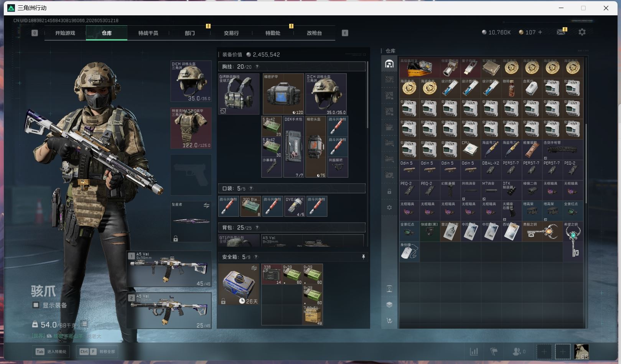Image resolution: width=621 pixels, height=364 pixels.
Task: Select the 沙暴垂直 grip item
Action: pos(272,167)
